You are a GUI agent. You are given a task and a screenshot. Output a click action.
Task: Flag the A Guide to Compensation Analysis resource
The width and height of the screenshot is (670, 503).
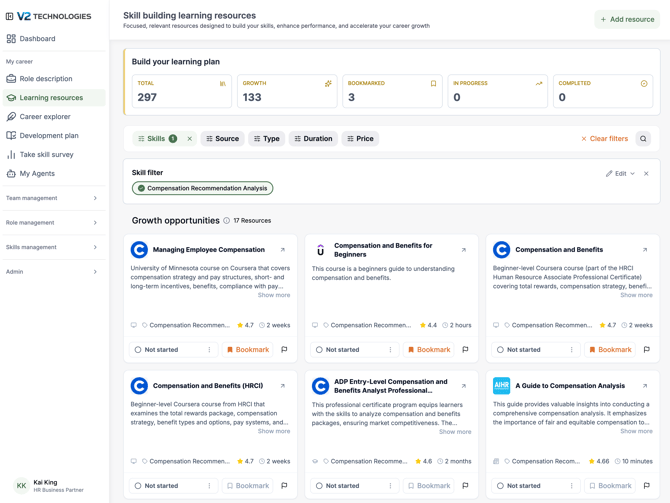pyautogui.click(x=646, y=485)
